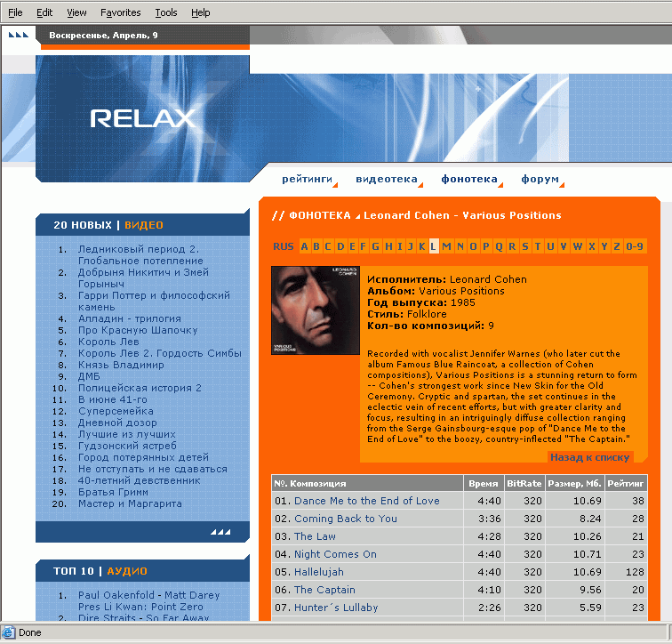Open the video 'Король Лев' from the list
Image resolution: width=672 pixels, height=644 pixels.
[108, 342]
